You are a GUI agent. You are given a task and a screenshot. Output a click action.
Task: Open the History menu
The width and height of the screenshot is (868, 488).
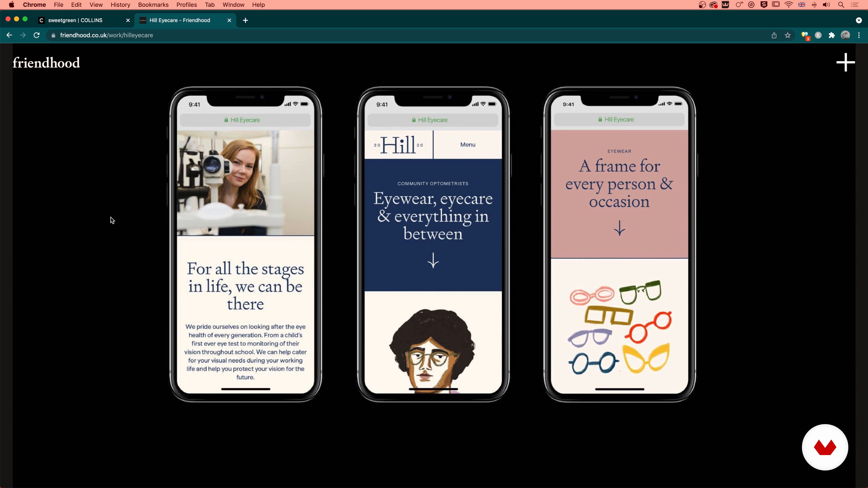(x=120, y=5)
